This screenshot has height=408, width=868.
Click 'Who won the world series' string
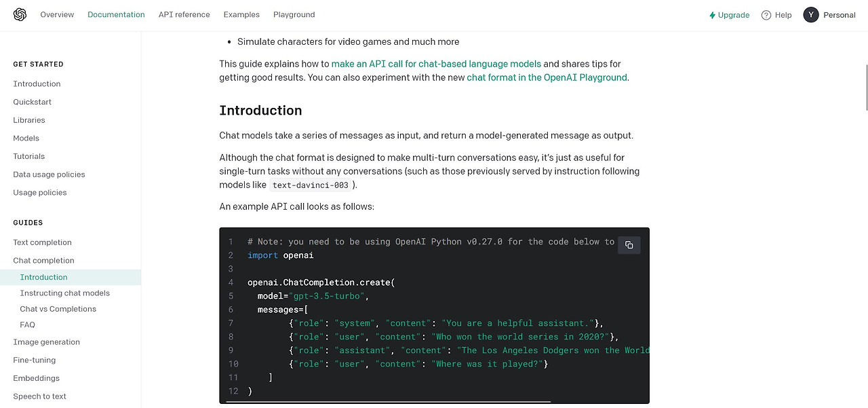[x=522, y=337]
